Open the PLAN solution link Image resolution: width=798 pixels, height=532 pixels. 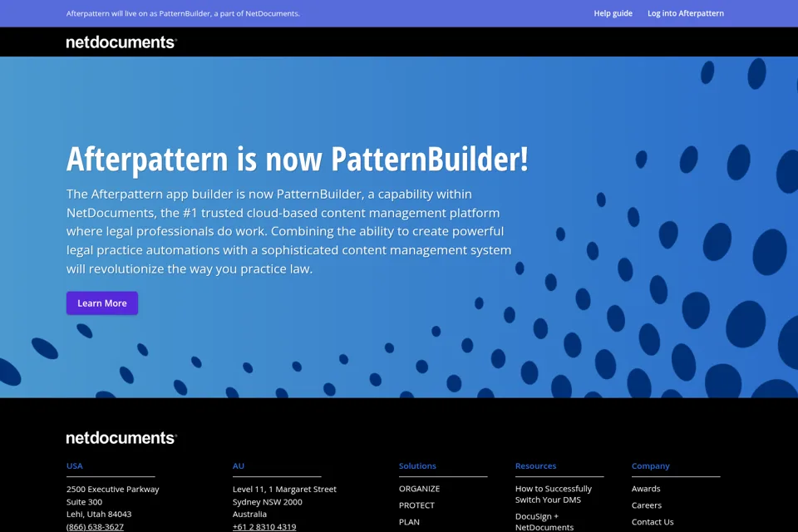pos(409,522)
